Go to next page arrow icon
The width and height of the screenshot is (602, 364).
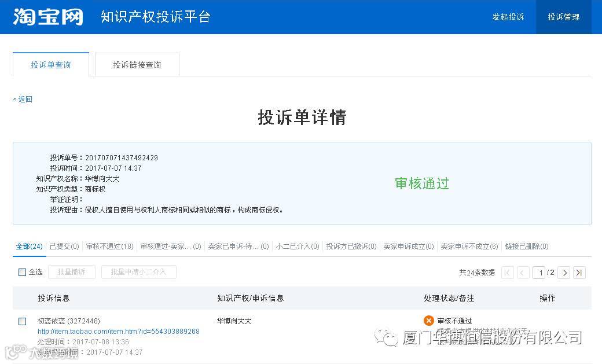tap(564, 273)
